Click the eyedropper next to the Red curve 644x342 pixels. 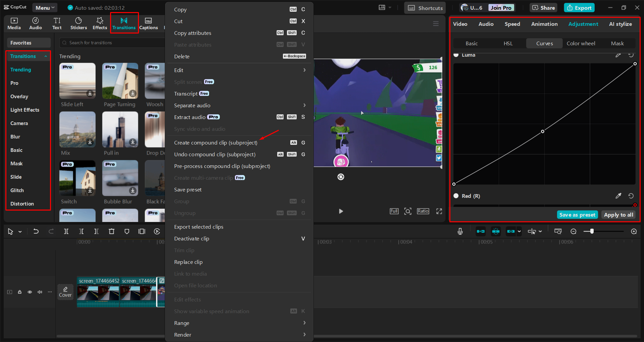618,196
